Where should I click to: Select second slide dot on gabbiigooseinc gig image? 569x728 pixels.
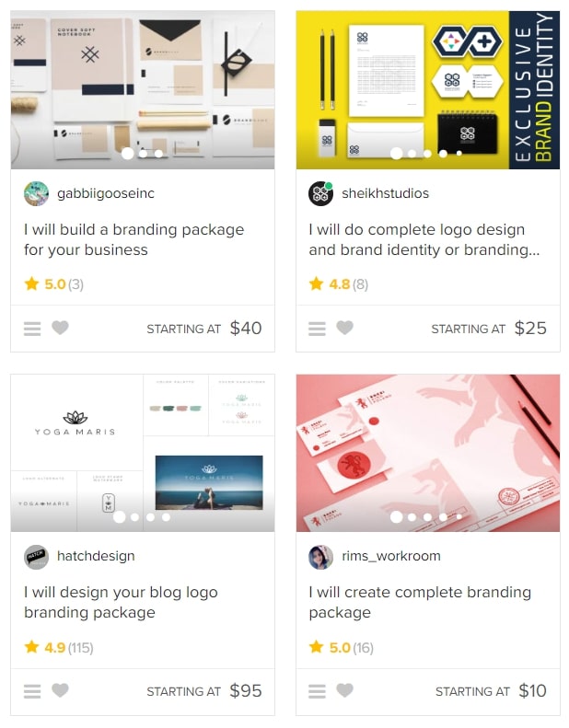coord(143,153)
